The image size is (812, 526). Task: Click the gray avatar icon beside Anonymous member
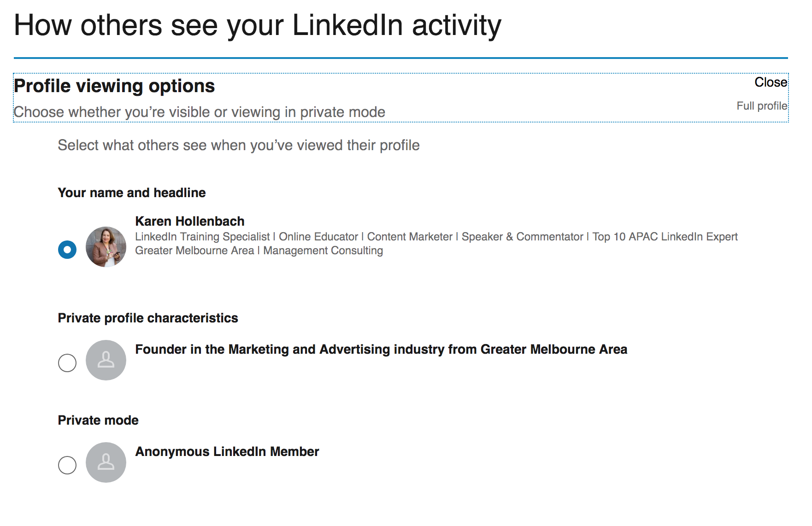[x=106, y=462]
